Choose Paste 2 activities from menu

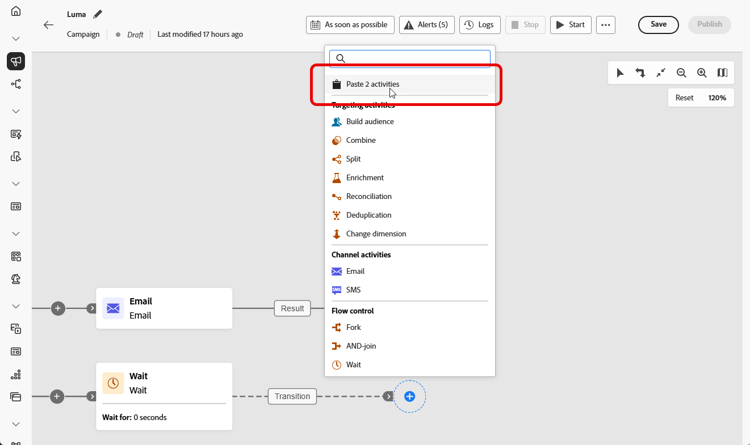(x=372, y=85)
